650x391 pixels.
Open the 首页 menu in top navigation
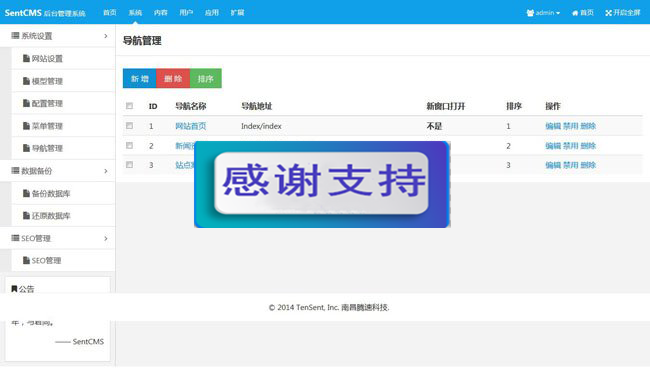tap(110, 13)
